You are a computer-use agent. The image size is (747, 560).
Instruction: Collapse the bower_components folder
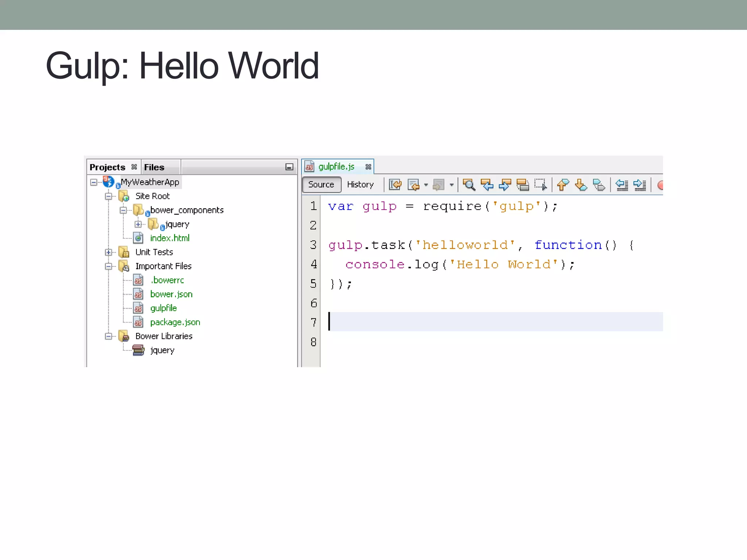[123, 210]
